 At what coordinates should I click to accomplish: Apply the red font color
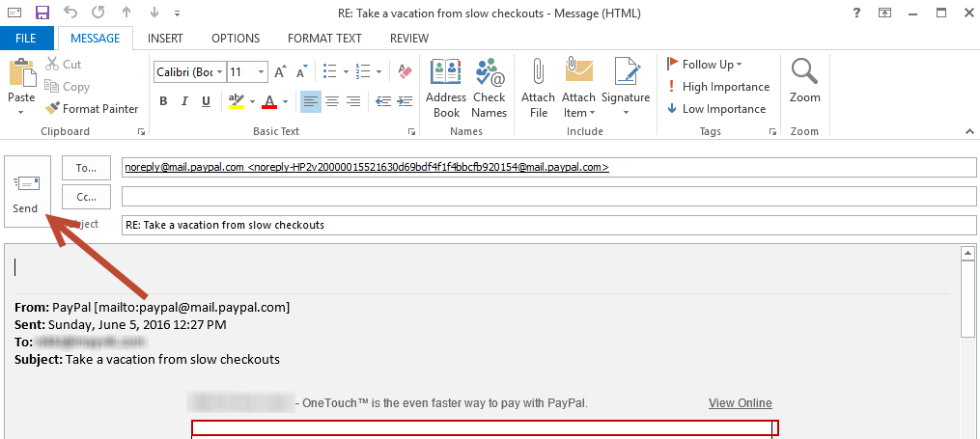(x=269, y=101)
